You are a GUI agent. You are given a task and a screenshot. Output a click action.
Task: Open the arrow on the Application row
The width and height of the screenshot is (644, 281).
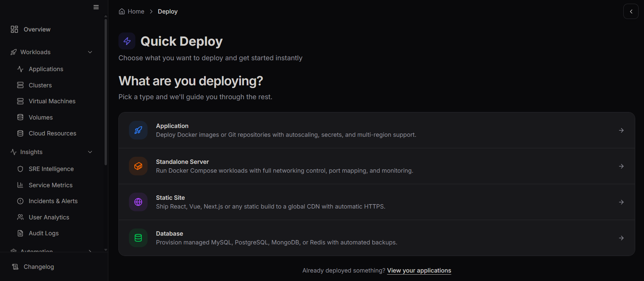click(621, 130)
